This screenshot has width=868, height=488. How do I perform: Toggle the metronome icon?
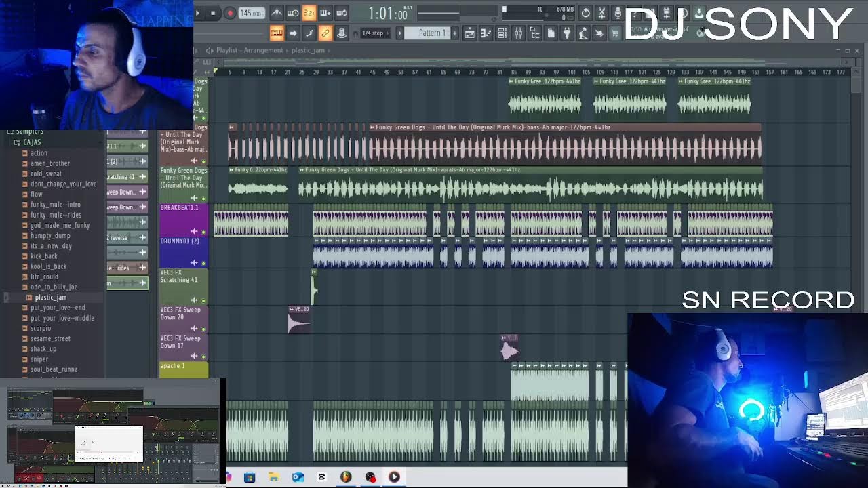[x=277, y=13]
